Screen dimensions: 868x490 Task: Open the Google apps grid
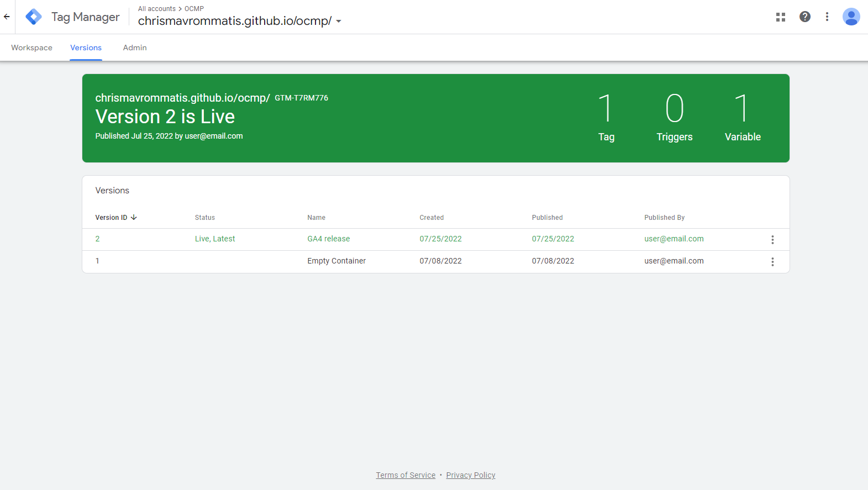click(781, 17)
